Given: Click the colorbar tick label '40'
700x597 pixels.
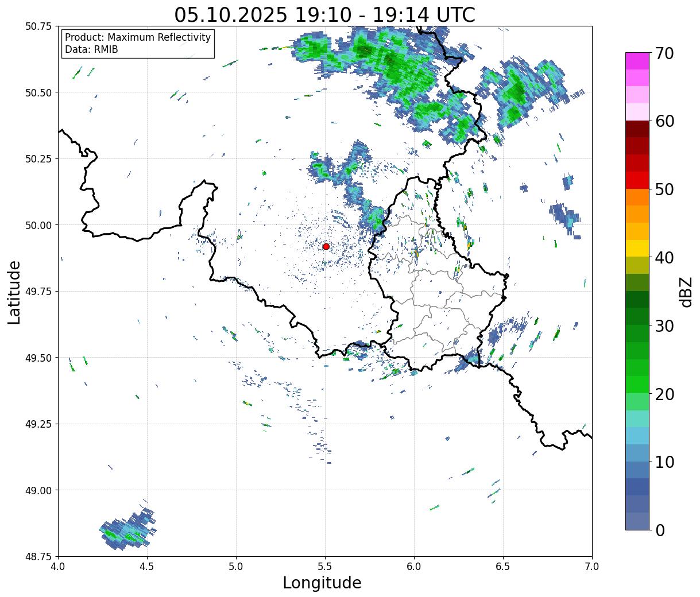Looking at the screenshot, I should tap(664, 258).
